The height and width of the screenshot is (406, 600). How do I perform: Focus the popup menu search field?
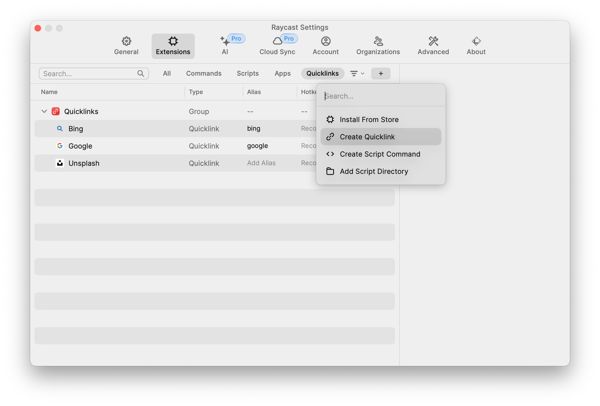tap(381, 96)
